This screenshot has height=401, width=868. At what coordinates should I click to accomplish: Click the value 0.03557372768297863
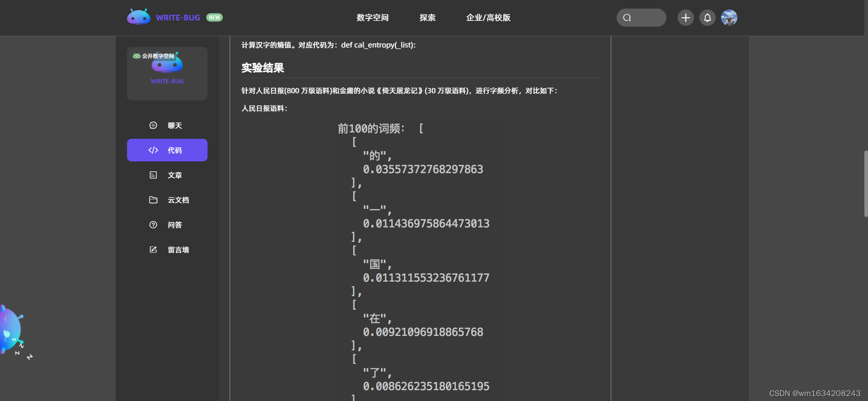pyautogui.click(x=423, y=169)
